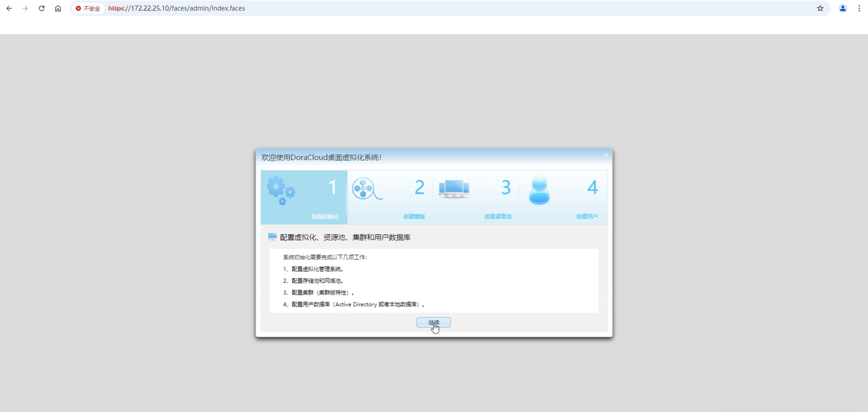Click the large number 2 in wizard
Viewport: 868px width, 412px height.
coord(419,188)
